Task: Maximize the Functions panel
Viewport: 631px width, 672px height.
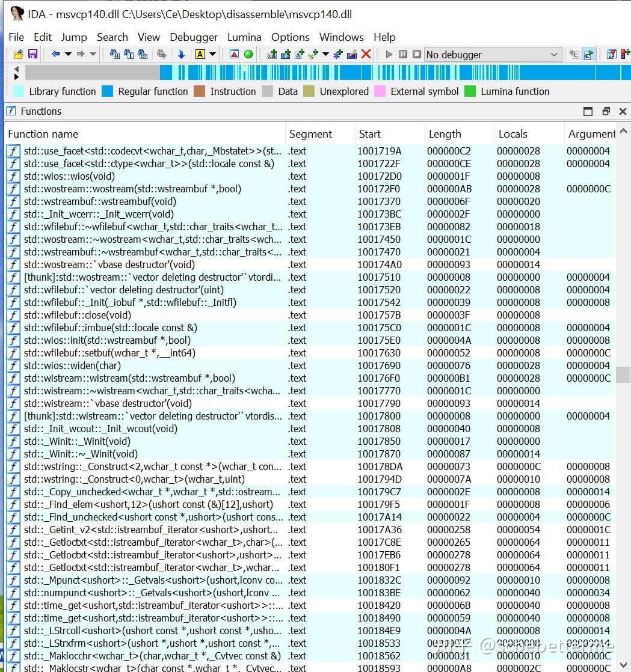Action: click(x=588, y=111)
